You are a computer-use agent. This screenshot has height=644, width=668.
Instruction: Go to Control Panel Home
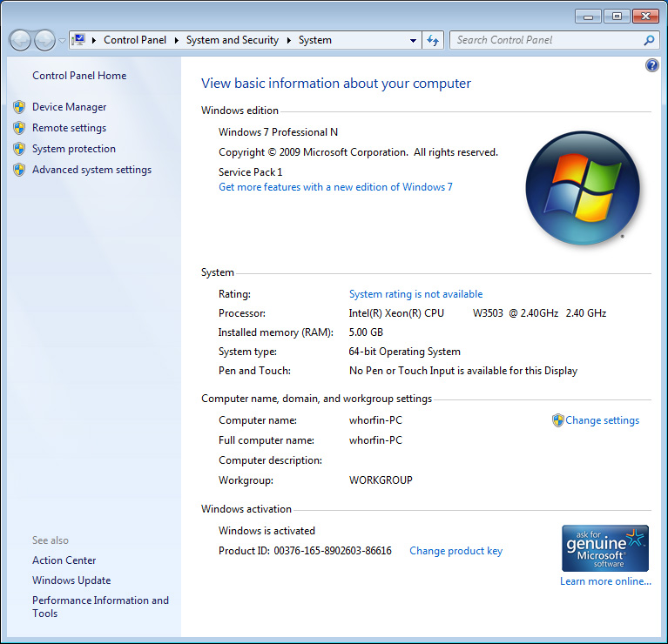point(79,76)
